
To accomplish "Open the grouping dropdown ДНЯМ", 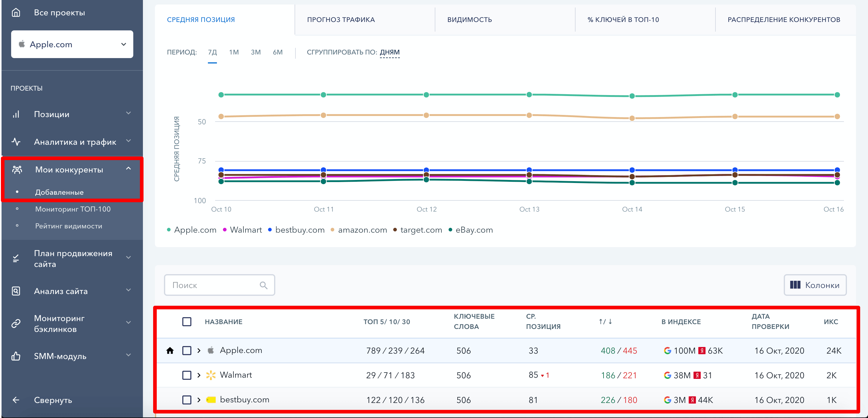I will 390,52.
